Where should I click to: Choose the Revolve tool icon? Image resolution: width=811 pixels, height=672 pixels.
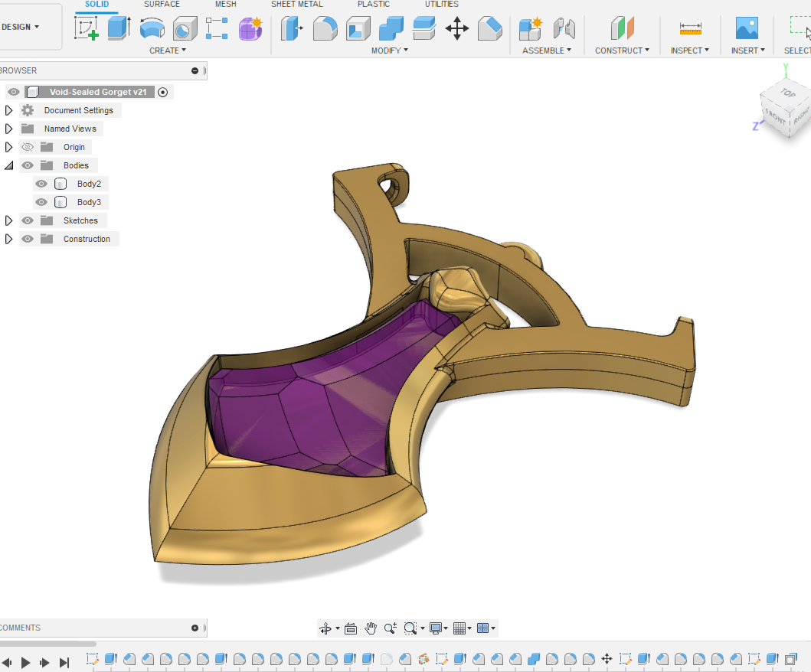tap(152, 28)
